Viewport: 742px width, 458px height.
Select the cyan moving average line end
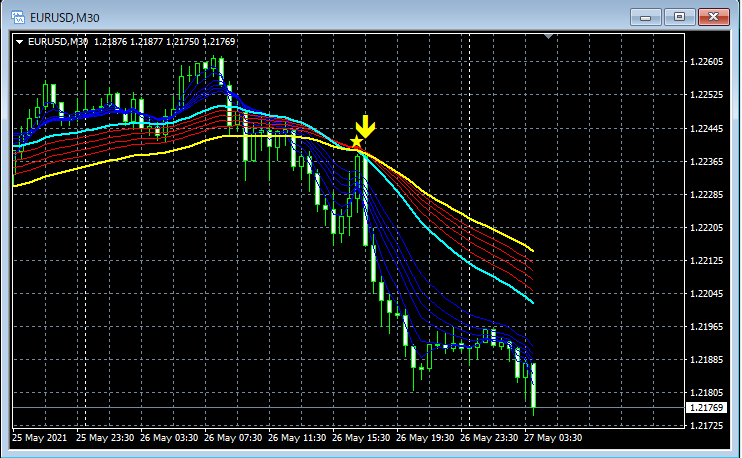531,301
